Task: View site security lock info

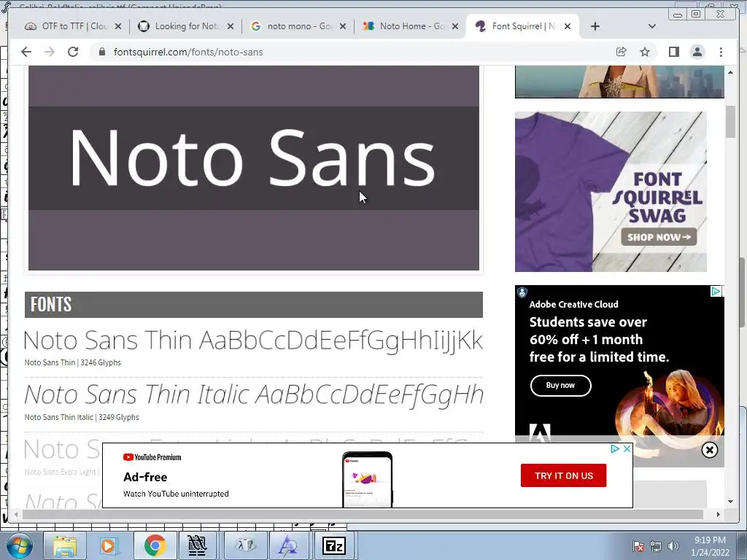Action: tap(102, 52)
